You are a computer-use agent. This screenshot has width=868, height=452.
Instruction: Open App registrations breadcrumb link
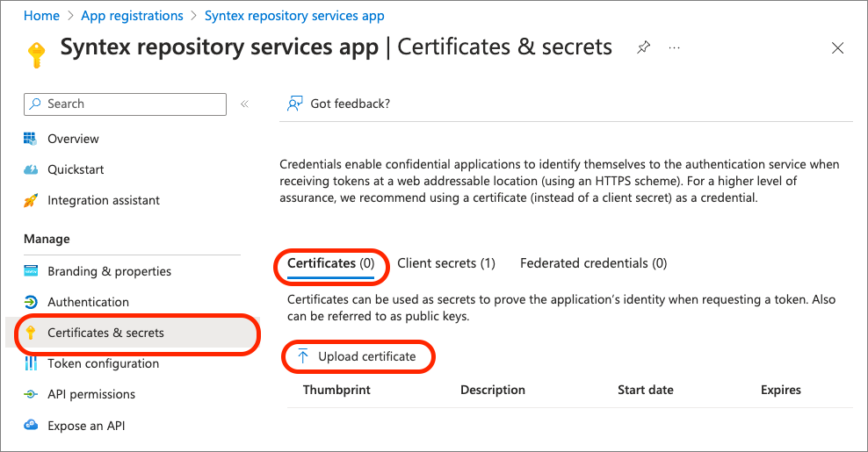point(132,16)
